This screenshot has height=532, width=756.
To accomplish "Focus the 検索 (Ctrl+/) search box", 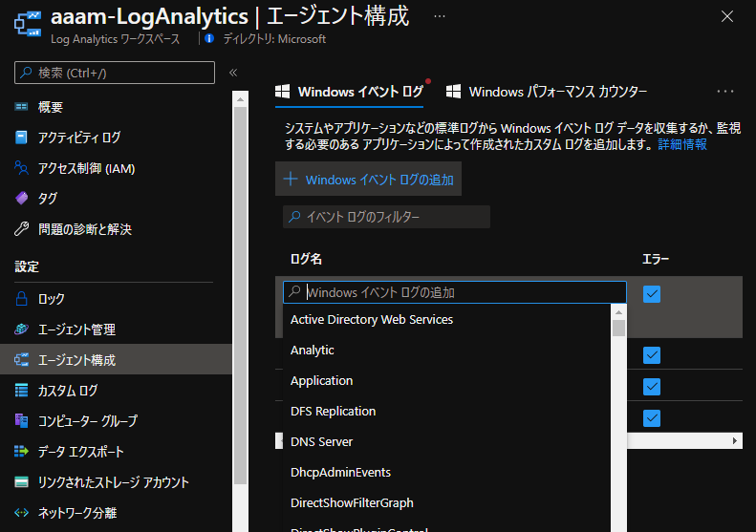I will point(115,73).
